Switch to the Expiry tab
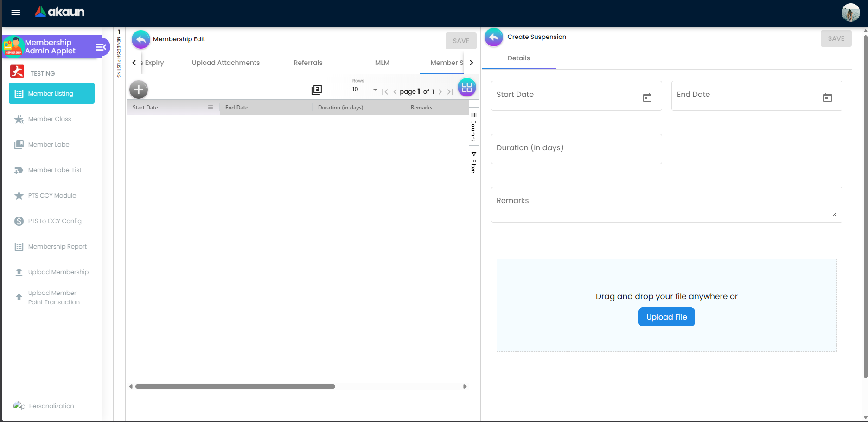The height and width of the screenshot is (422, 868). [154, 63]
